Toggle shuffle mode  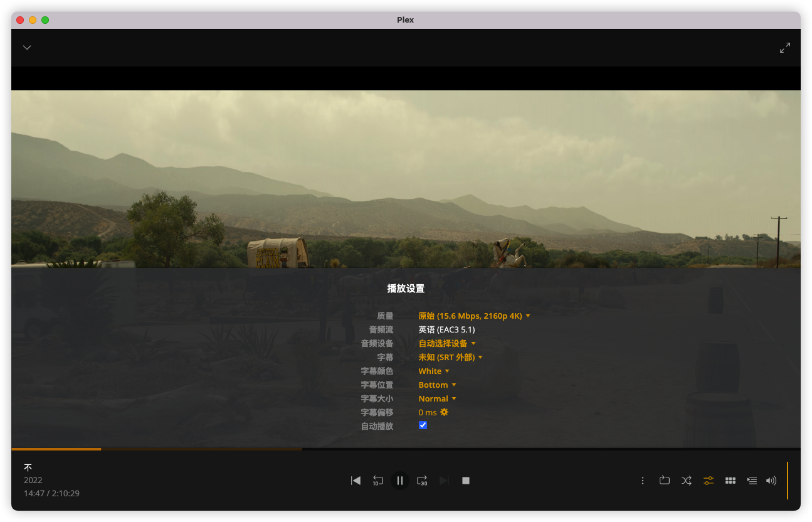pos(687,481)
